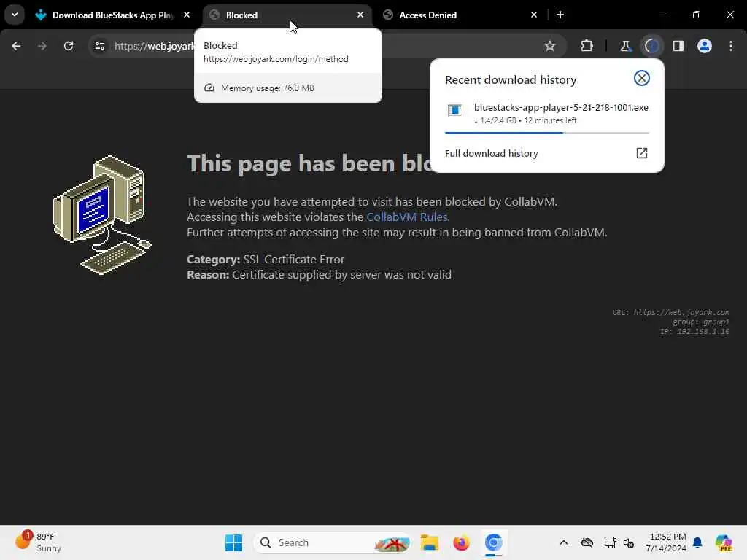Open the notification bell icon
The image size is (747, 560).
coord(697,542)
